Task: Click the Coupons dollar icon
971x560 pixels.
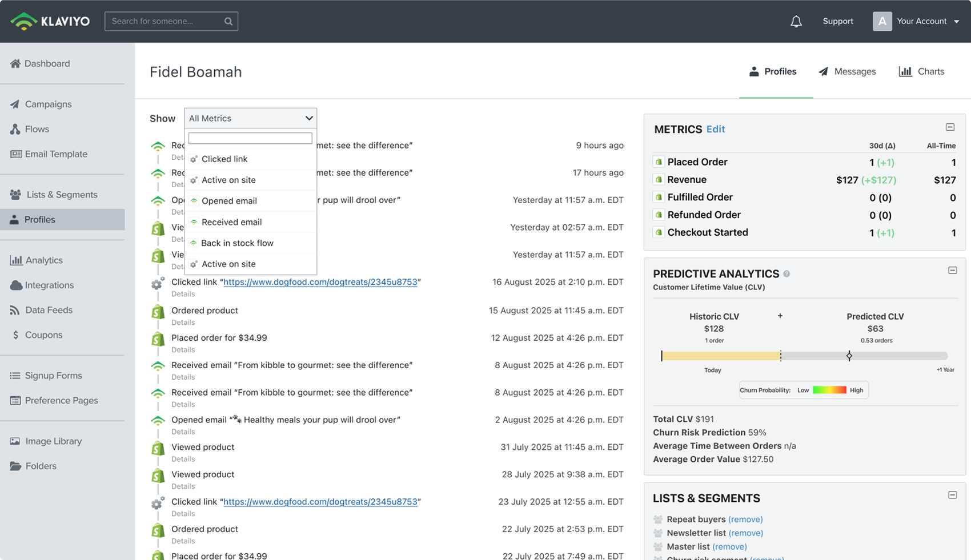Action: pyautogui.click(x=15, y=335)
